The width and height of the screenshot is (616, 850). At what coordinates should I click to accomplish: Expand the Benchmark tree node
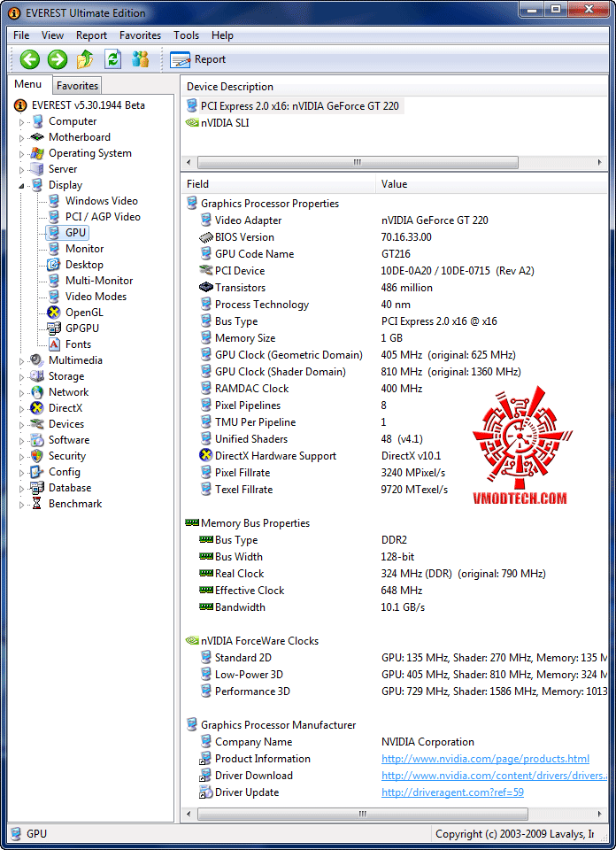[21, 505]
